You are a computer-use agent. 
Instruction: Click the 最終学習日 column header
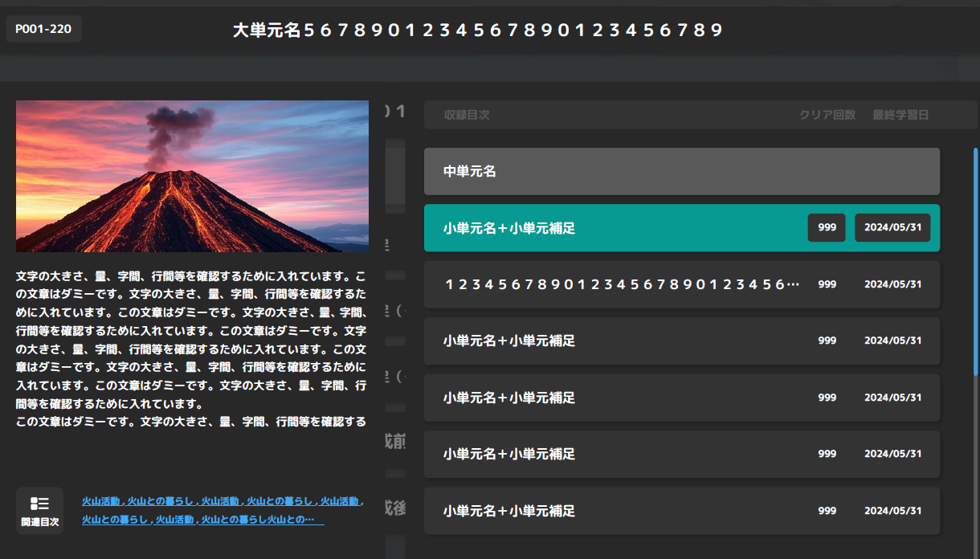tap(900, 115)
